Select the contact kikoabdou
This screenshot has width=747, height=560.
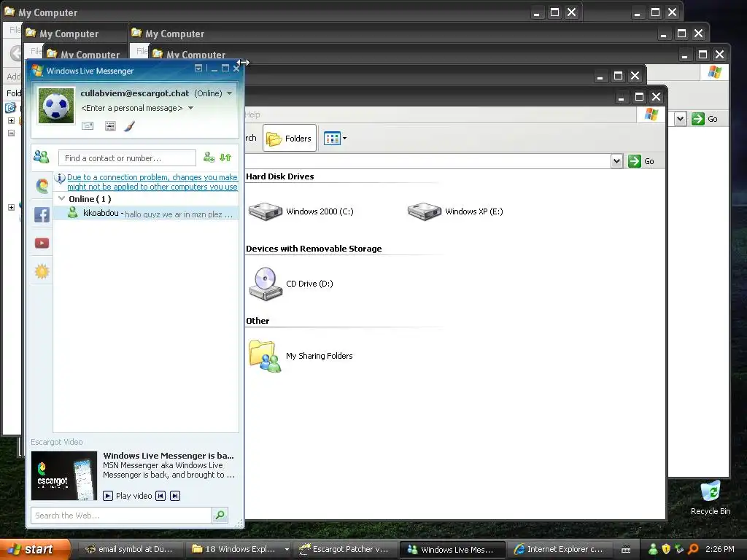pyautogui.click(x=146, y=213)
